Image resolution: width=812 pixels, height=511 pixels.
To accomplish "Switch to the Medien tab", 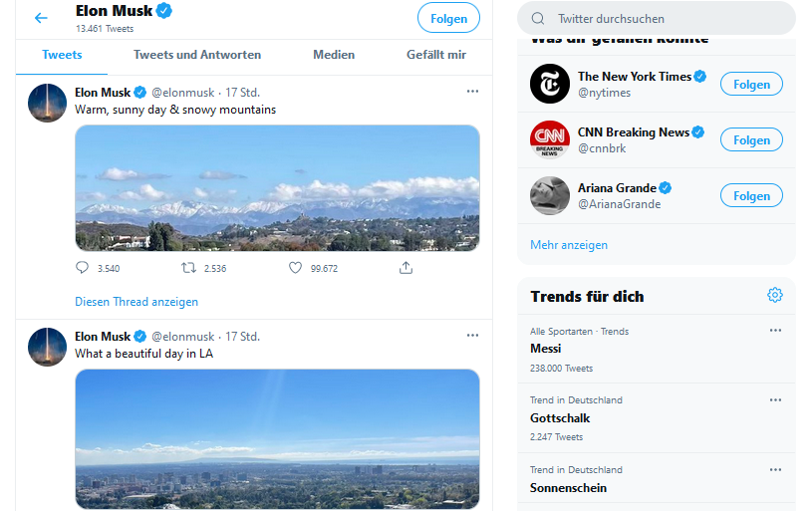I will click(x=334, y=55).
